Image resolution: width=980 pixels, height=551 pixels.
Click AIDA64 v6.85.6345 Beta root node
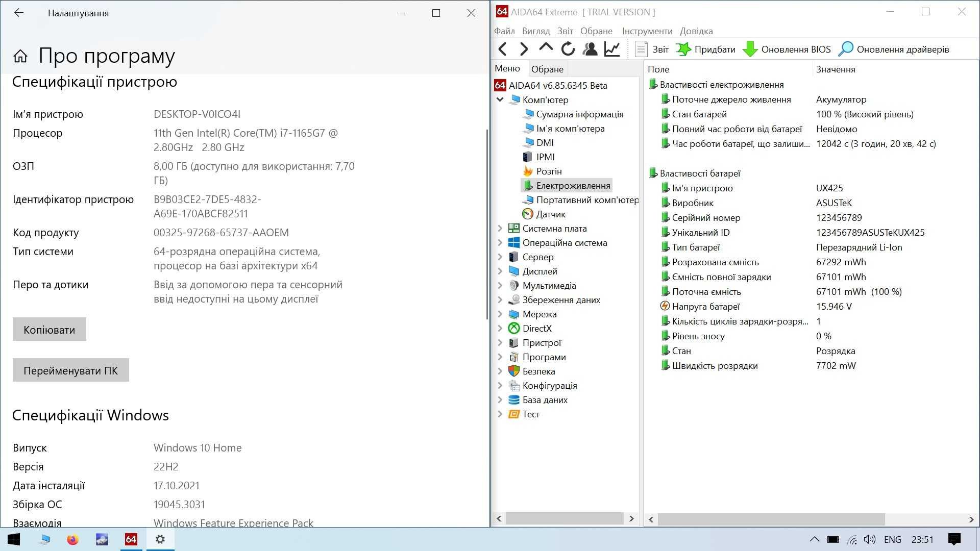[x=557, y=85]
